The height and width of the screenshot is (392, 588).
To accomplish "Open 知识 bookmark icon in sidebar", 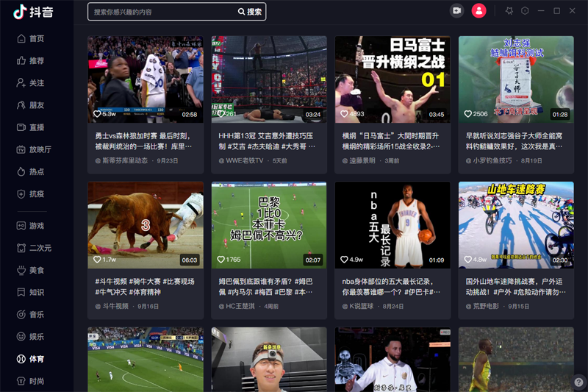I will click(x=21, y=292).
